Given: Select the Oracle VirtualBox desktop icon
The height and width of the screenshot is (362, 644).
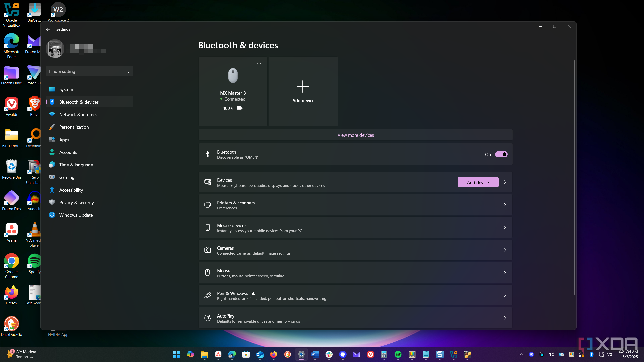Looking at the screenshot, I should coord(11,15).
